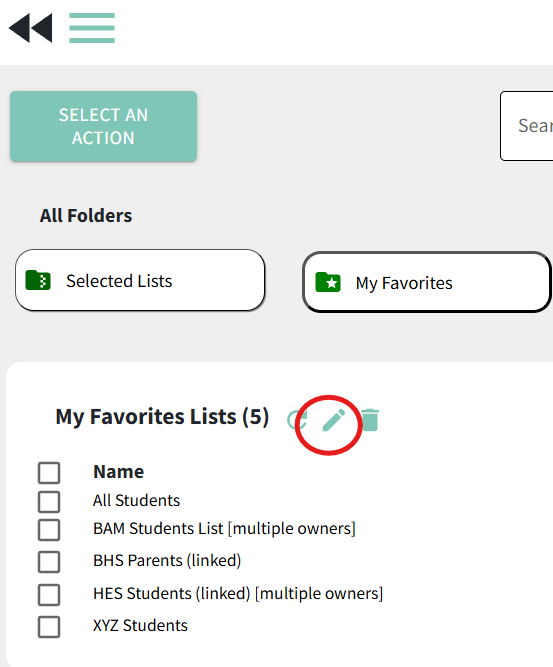
Task: Click the trash delete icon
Action: [x=370, y=420]
